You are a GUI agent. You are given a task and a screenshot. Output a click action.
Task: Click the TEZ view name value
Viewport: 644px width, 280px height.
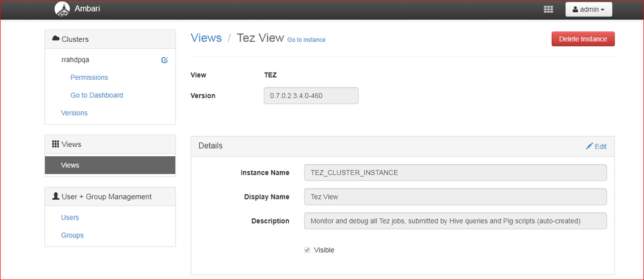pyautogui.click(x=270, y=75)
